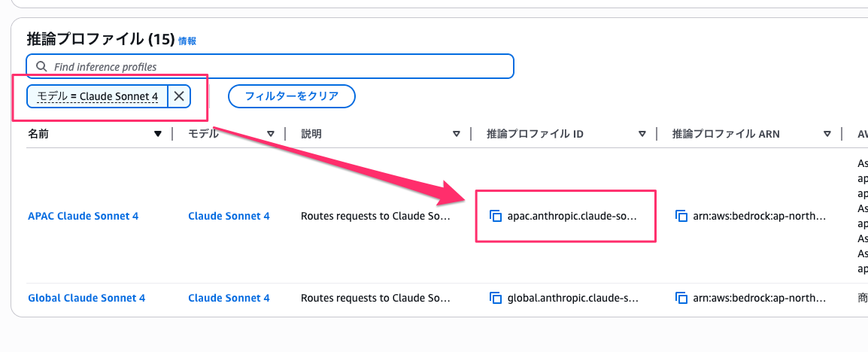Open the Global Claude Sonnet 4 profile
Viewport: 868px width, 352px height.
click(x=86, y=298)
